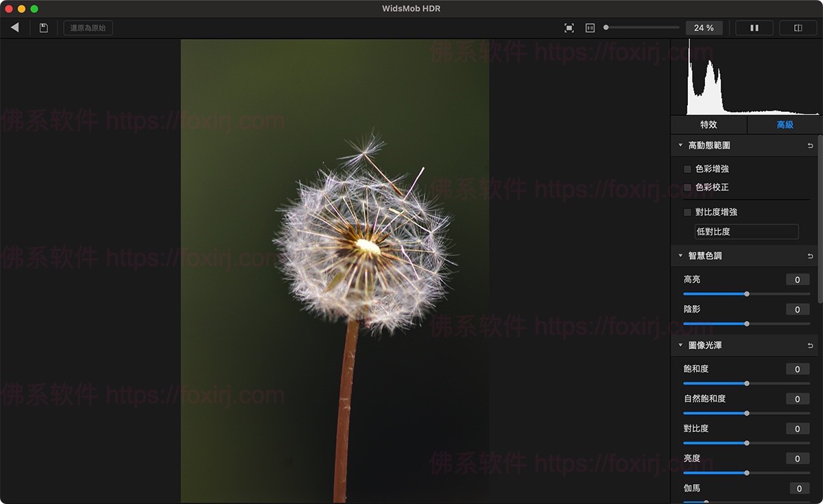This screenshot has width=823, height=504.
Task: Reset the 圖像光澤 section with the undo arrow
Action: pos(810,346)
